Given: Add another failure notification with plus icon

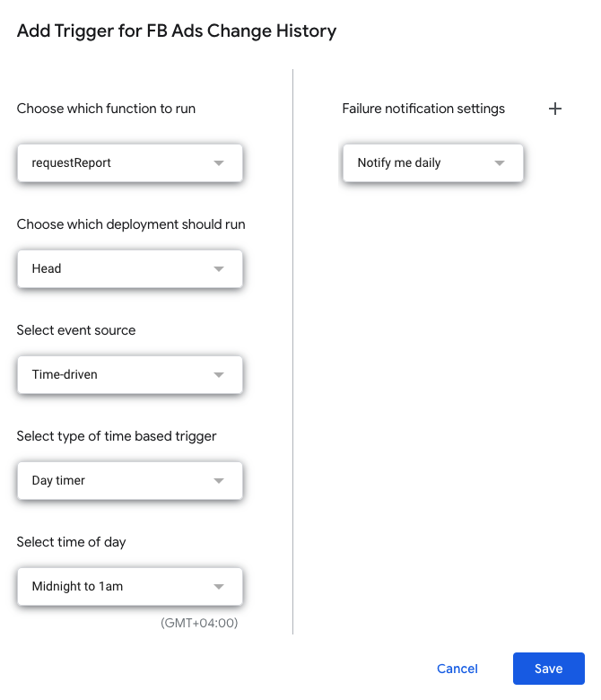Looking at the screenshot, I should click(x=554, y=109).
